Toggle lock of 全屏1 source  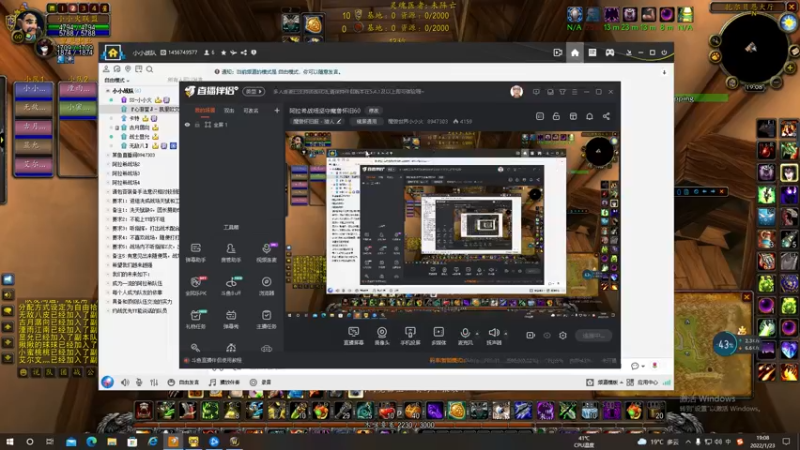coord(197,124)
